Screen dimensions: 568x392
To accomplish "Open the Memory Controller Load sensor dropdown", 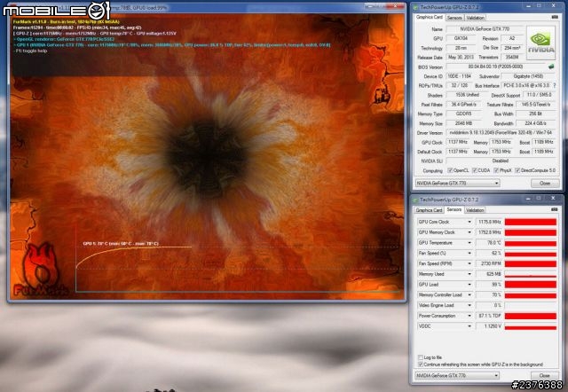I will [x=469, y=295].
